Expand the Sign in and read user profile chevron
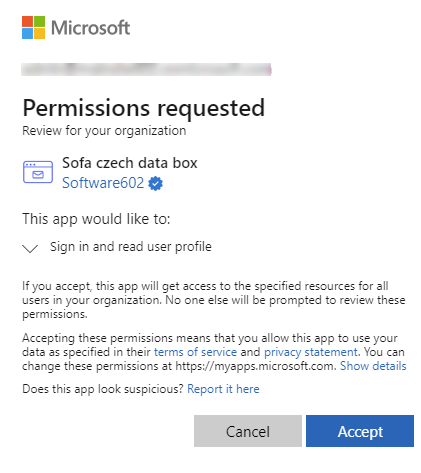The height and width of the screenshot is (473, 421). (30, 248)
